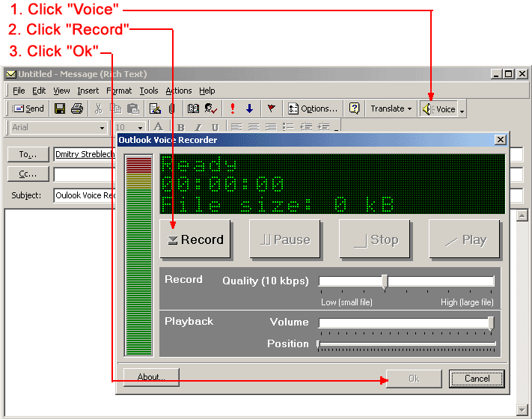This screenshot has height=419, width=532.
Task: Click the Dmitry Streblech recipient name
Action: pos(85,154)
